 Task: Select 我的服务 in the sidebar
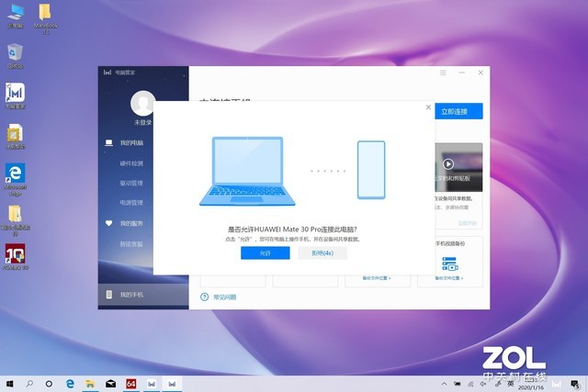[131, 223]
